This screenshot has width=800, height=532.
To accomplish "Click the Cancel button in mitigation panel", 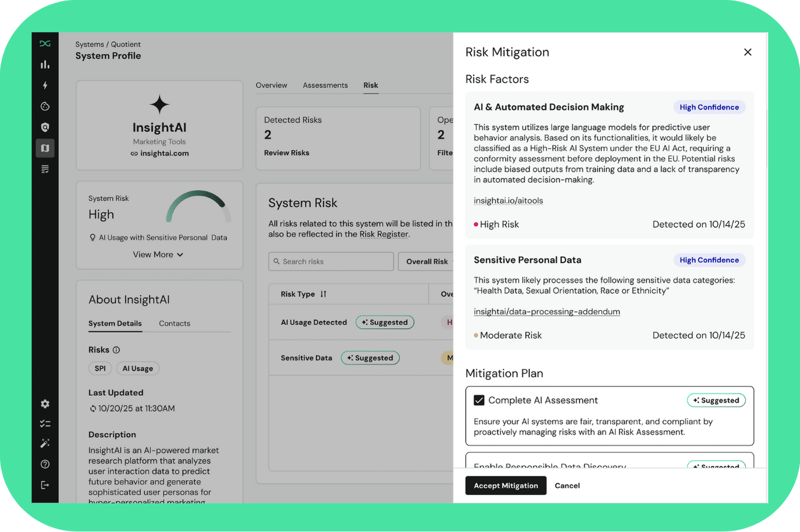I will point(567,485).
